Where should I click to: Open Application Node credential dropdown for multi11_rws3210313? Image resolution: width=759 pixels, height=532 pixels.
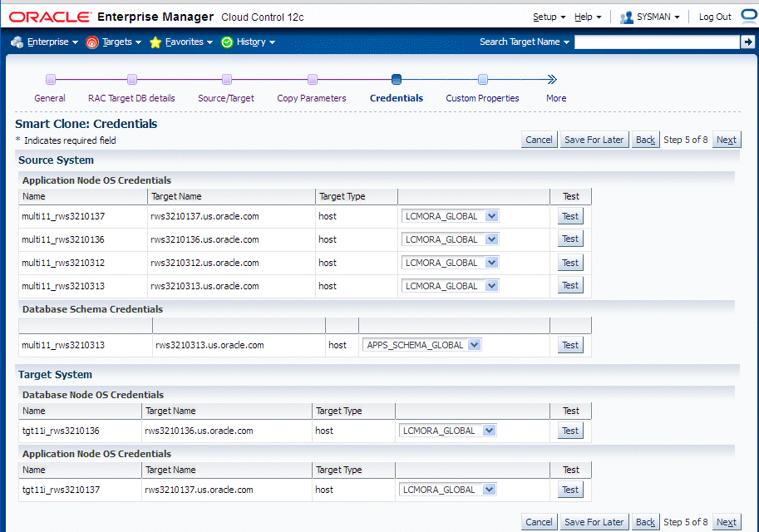pos(451,286)
